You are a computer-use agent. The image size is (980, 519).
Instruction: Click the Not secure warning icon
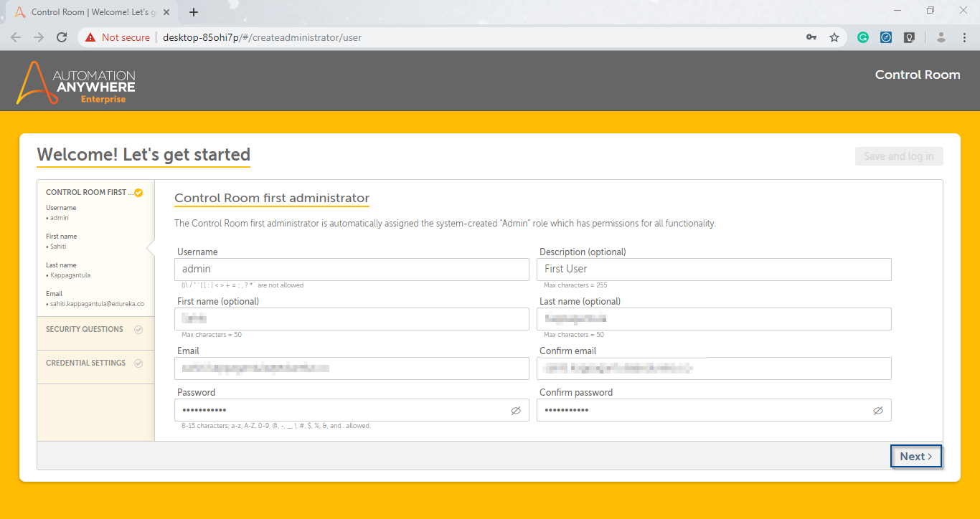point(90,37)
